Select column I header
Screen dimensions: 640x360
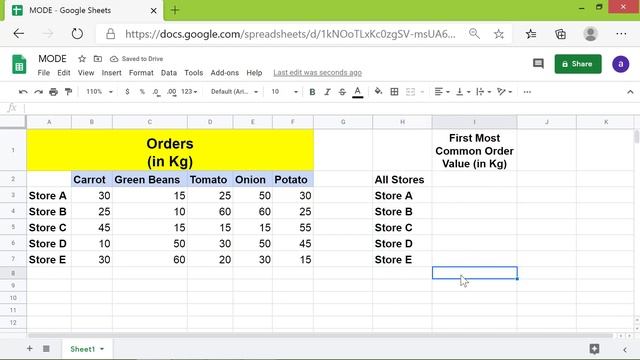pyautogui.click(x=474, y=122)
